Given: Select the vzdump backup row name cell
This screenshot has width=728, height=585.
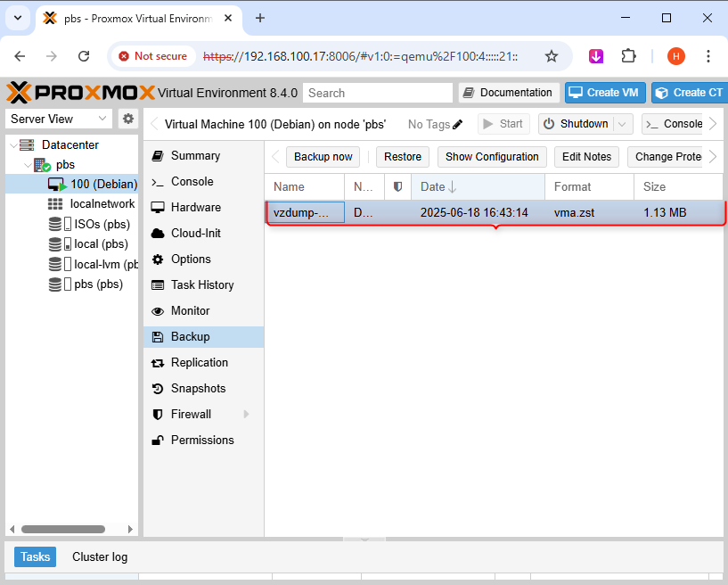Looking at the screenshot, I should tap(306, 213).
